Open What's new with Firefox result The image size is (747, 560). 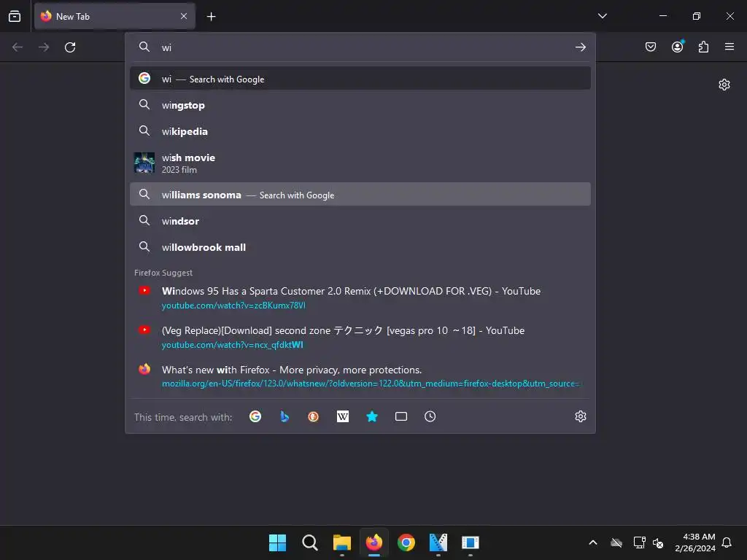point(292,370)
